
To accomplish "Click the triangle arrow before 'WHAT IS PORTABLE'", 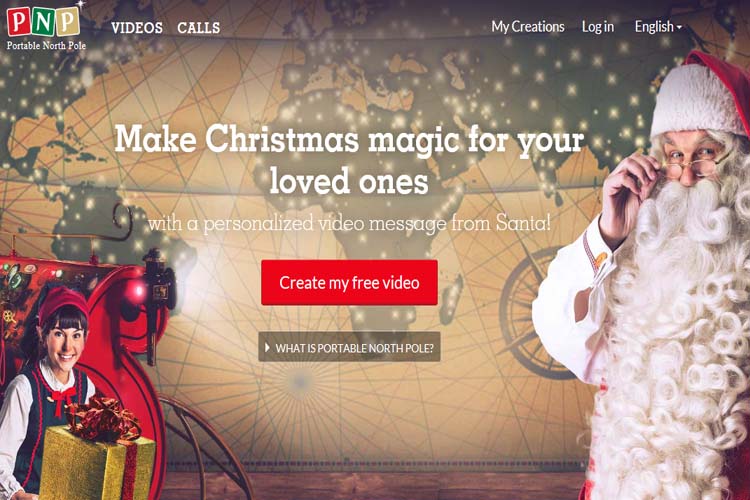I will coord(267,347).
